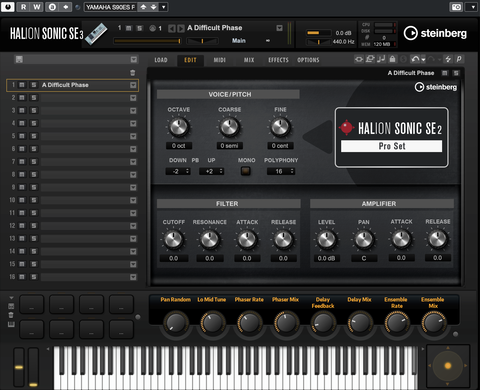Screen dimensions: 480x390
Task: Click the POLYPHONY stepper showing 16
Action: click(281, 171)
